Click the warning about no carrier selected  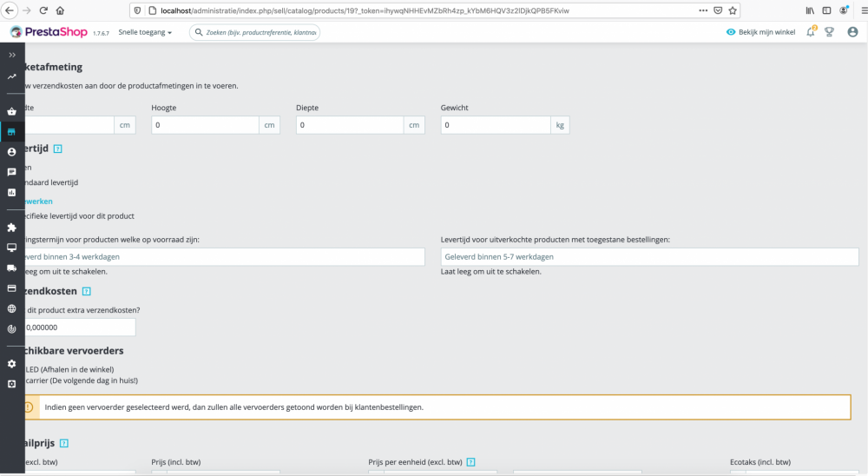tap(437, 407)
